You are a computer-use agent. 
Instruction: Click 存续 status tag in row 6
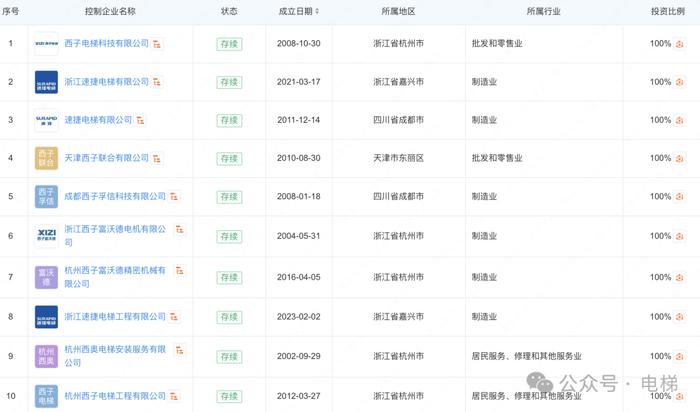tap(229, 236)
